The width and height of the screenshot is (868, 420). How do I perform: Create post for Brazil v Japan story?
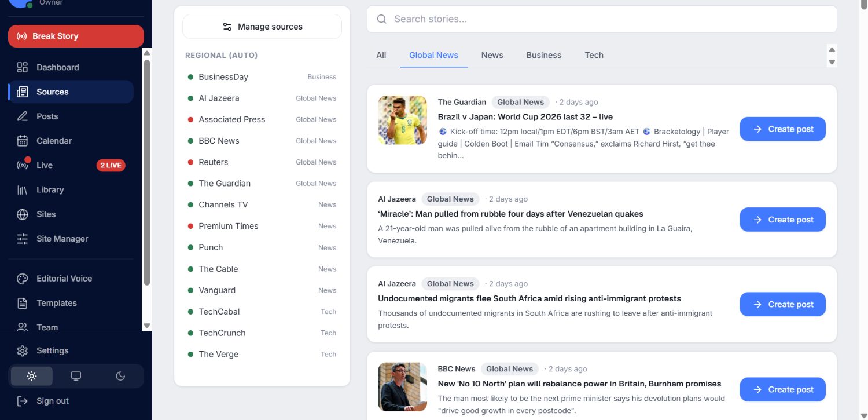pyautogui.click(x=782, y=129)
